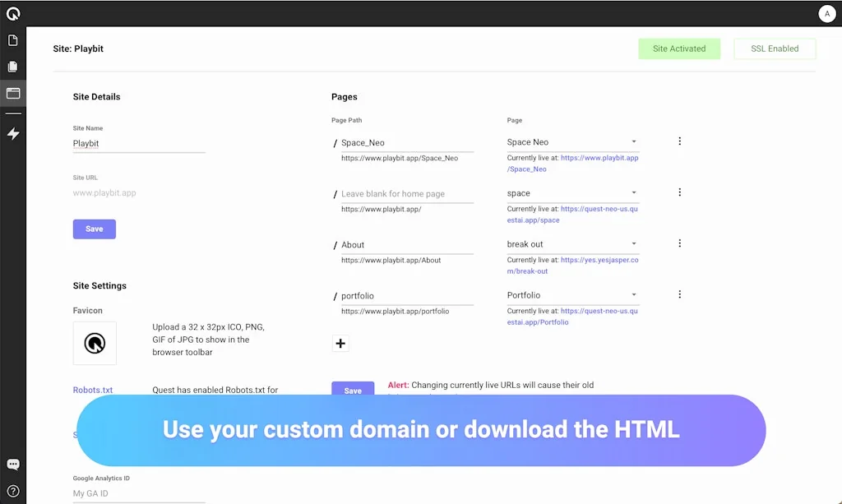
Task: Select the sites browser window icon in sidebar
Action: click(x=13, y=93)
